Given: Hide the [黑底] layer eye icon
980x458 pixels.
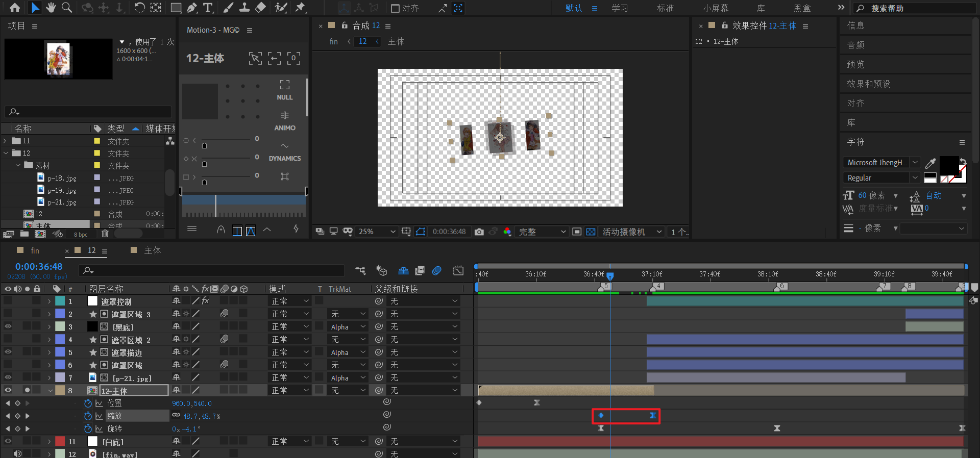Looking at the screenshot, I should (x=8, y=326).
